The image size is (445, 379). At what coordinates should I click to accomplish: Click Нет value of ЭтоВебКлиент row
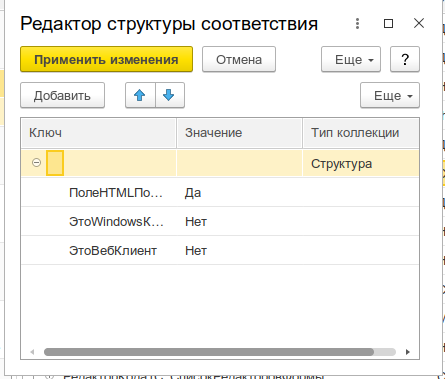pos(239,251)
